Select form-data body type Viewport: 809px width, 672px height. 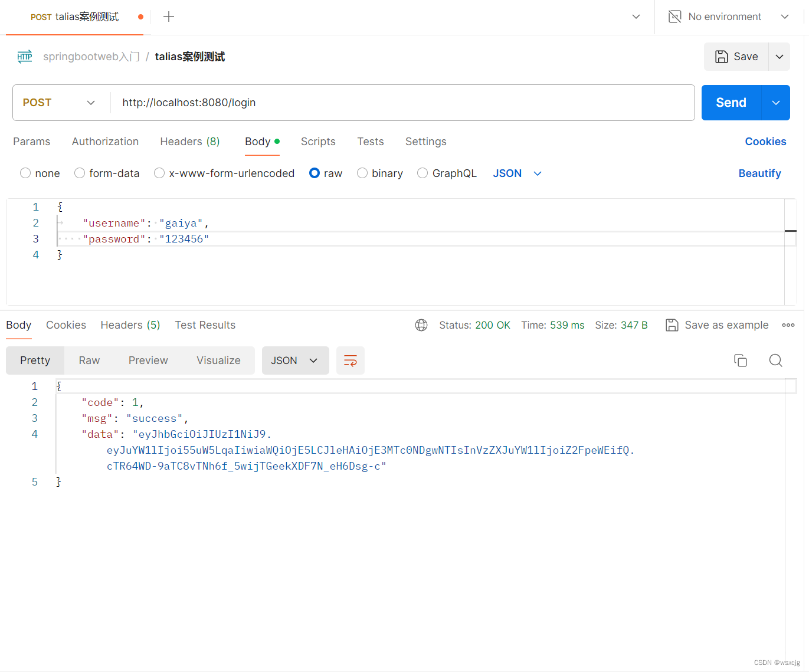tap(80, 173)
